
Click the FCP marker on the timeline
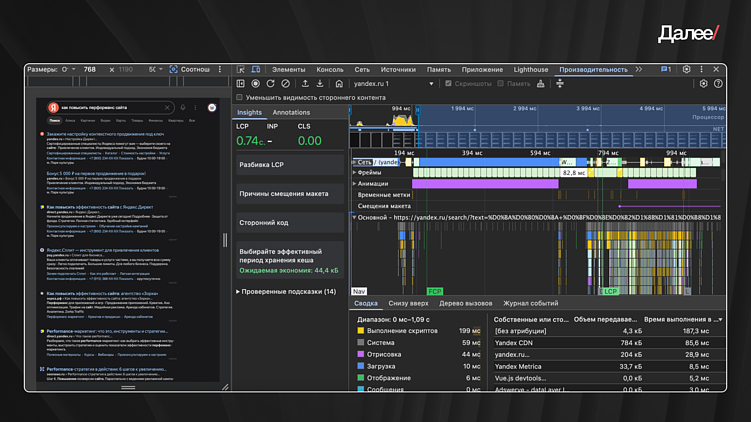click(x=434, y=291)
